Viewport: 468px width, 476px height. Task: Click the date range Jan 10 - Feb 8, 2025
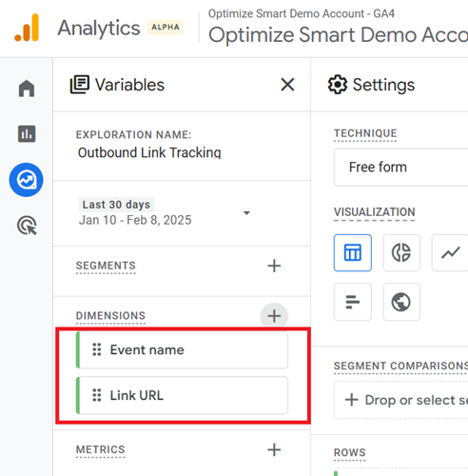point(135,220)
